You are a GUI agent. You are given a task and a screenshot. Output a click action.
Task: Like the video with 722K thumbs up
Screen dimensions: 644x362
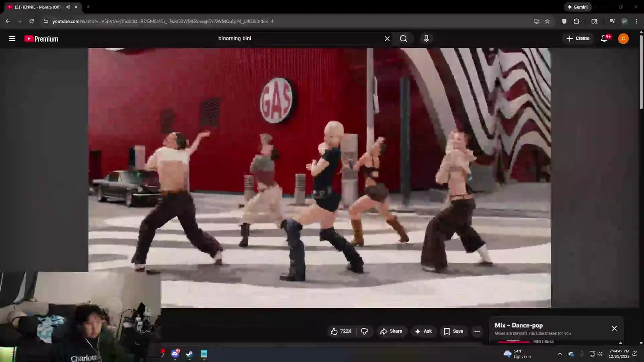(x=341, y=331)
